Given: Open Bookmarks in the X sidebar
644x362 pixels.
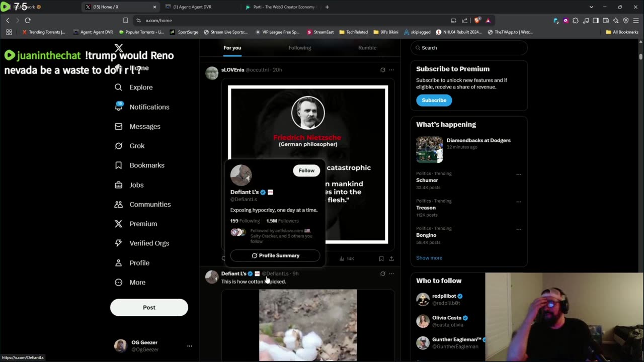Looking at the screenshot, I should [139, 165].
